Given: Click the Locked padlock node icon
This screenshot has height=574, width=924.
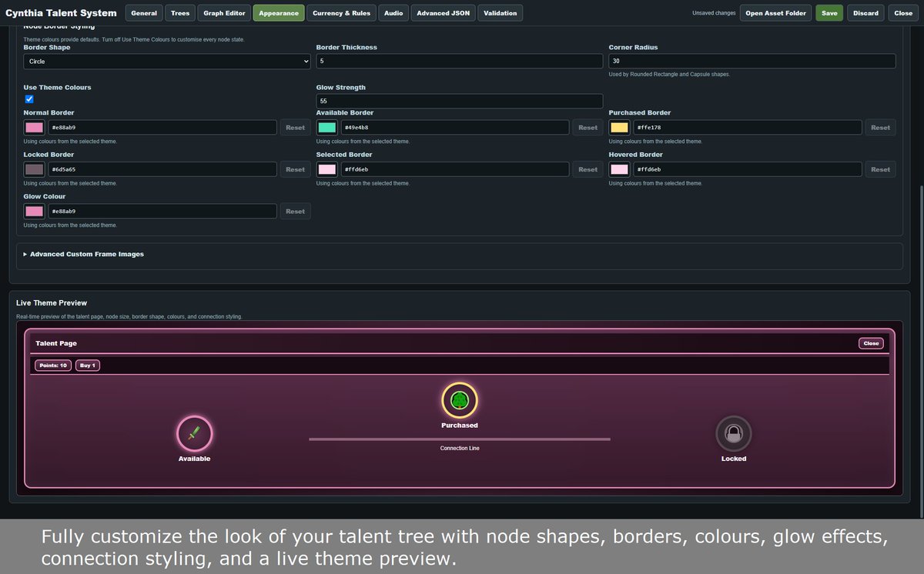Looking at the screenshot, I should click(734, 434).
